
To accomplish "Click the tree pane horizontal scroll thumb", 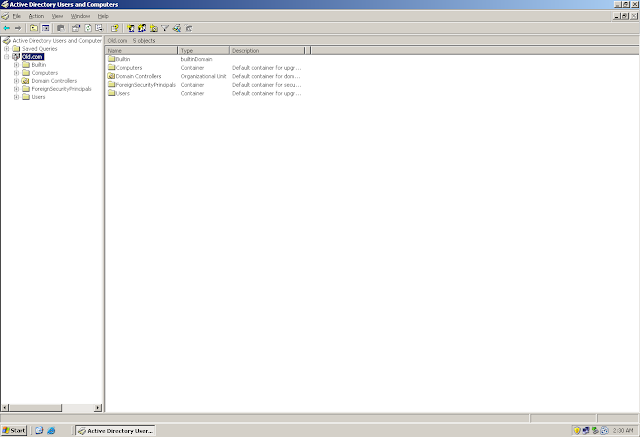I will tap(36, 408).
